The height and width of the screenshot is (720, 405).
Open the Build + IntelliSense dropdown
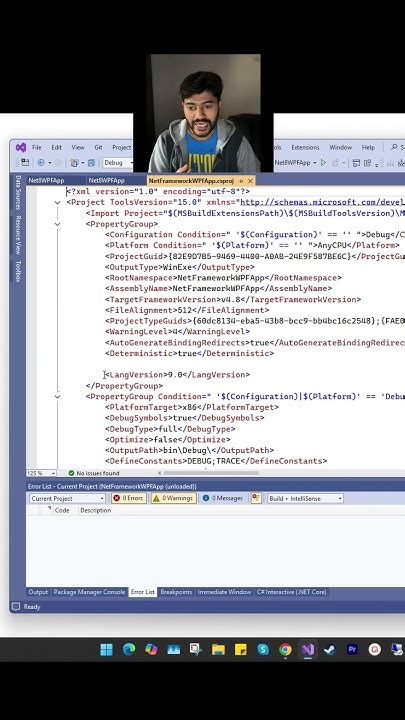[305, 498]
